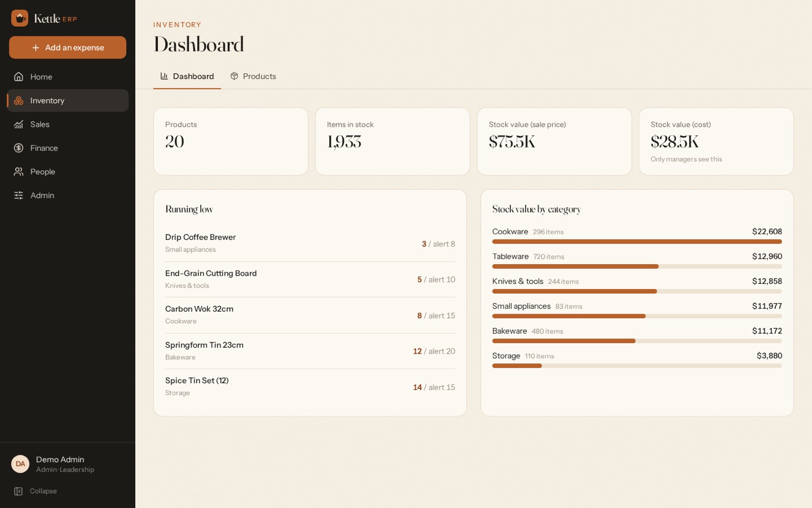This screenshot has width=812, height=508.
Task: Click the Collapse sidebar icon
Action: tap(19, 491)
